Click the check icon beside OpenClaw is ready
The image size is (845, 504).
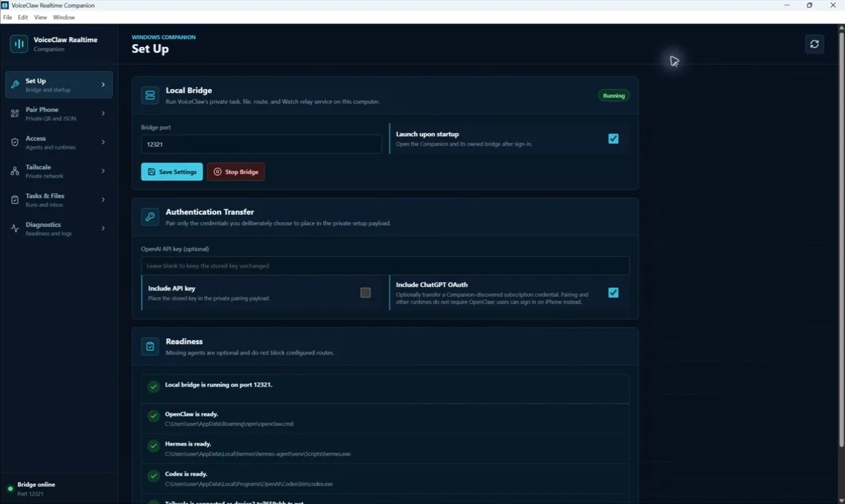click(154, 416)
